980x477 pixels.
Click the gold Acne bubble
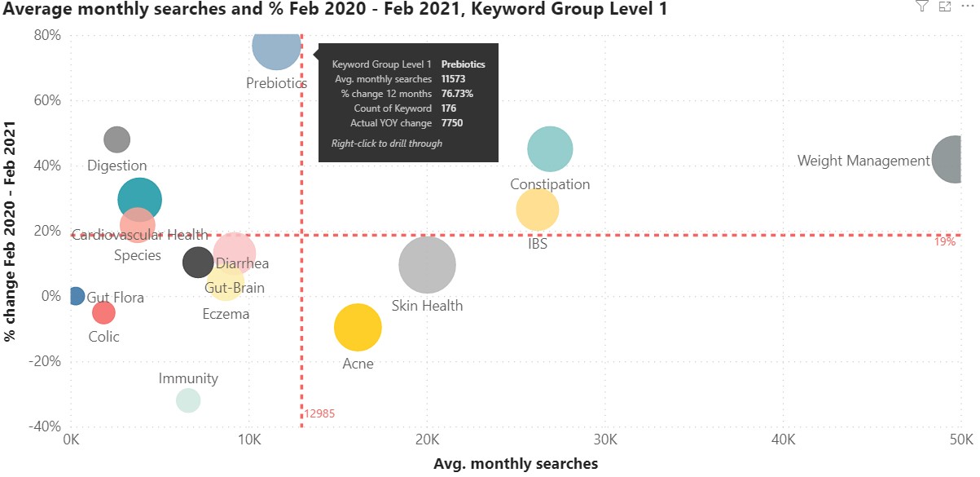pos(358,328)
